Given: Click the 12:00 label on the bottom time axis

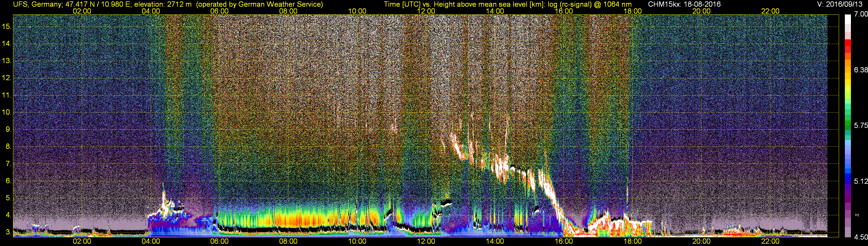Looking at the screenshot, I should tap(426, 241).
